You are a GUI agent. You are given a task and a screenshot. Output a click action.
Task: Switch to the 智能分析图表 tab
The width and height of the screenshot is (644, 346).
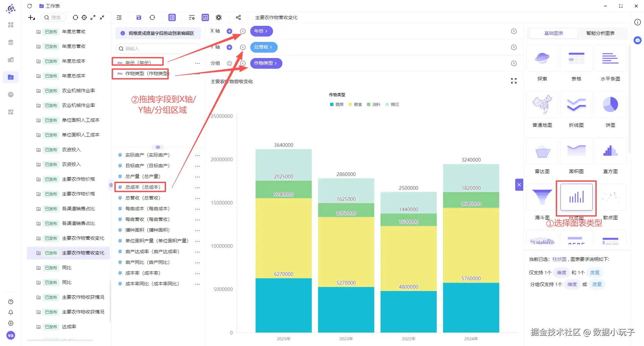click(600, 33)
